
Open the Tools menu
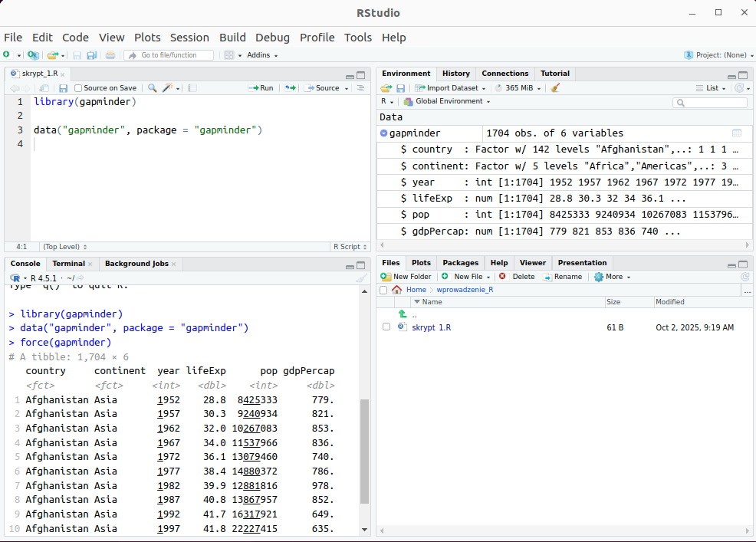[x=358, y=38]
